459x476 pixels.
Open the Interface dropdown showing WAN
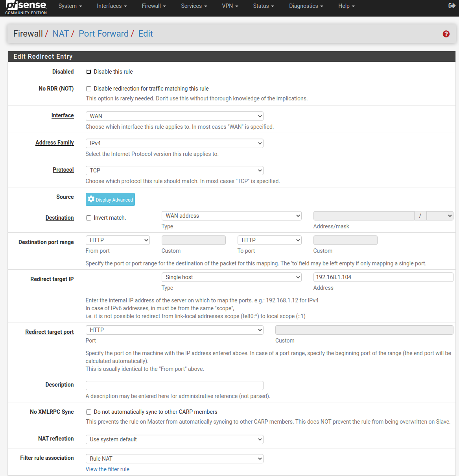174,116
